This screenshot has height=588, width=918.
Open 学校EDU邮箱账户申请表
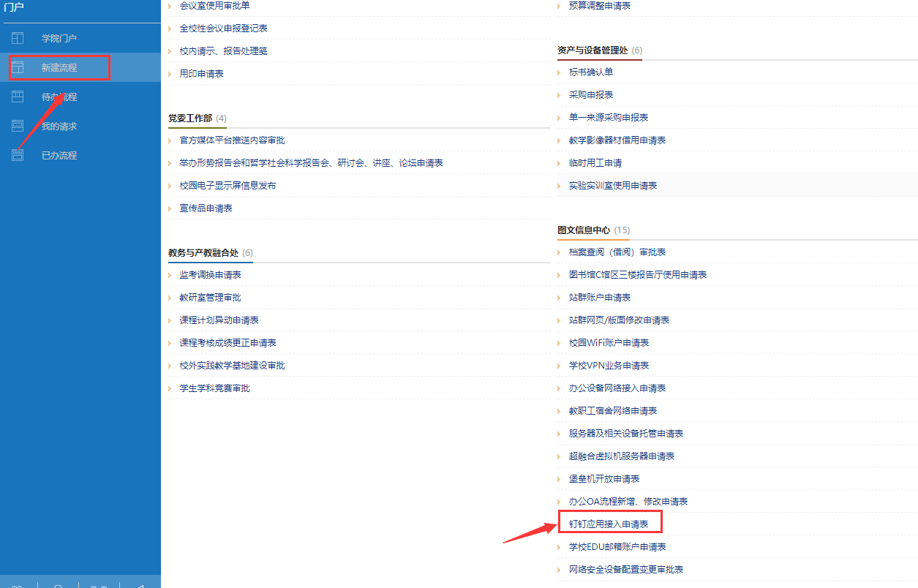(x=617, y=546)
